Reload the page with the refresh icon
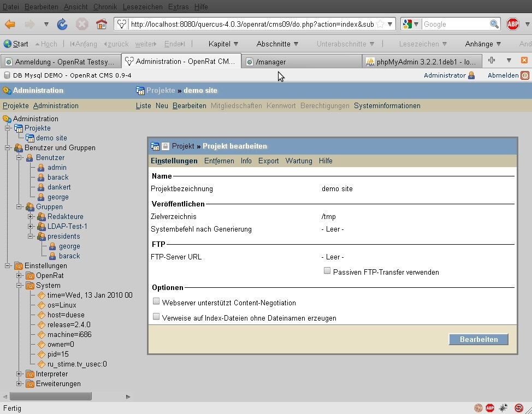Viewport: 532px width, 414px height. tap(62, 24)
